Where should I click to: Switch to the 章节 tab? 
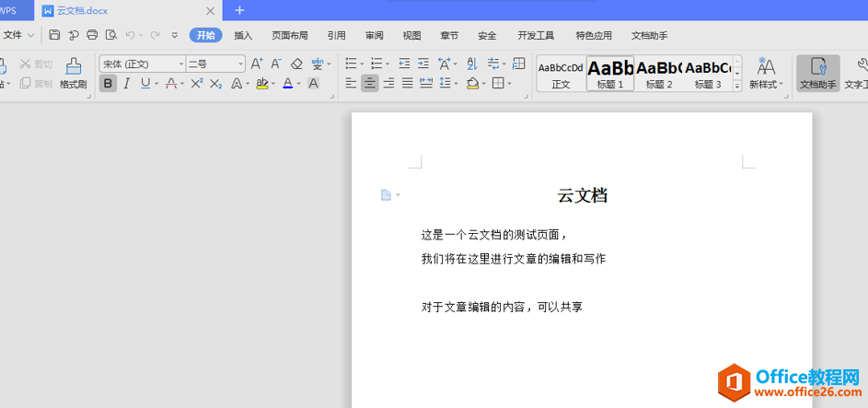pyautogui.click(x=449, y=35)
